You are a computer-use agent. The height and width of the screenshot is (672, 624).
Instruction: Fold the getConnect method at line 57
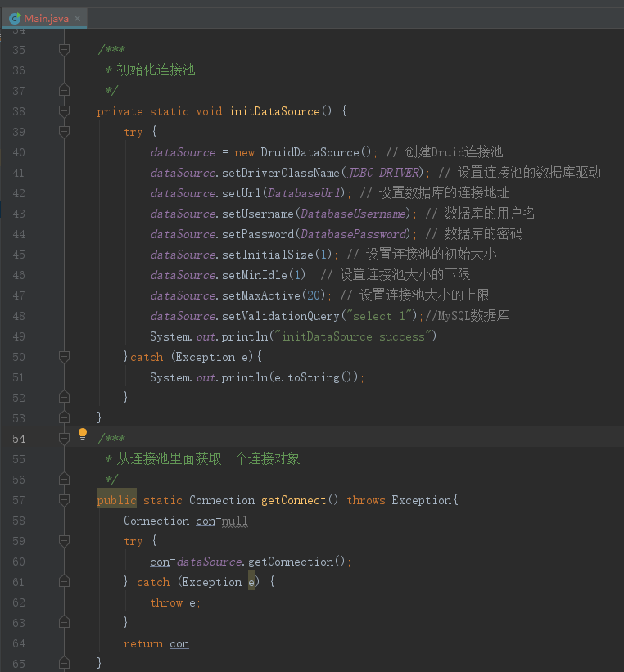click(64, 500)
